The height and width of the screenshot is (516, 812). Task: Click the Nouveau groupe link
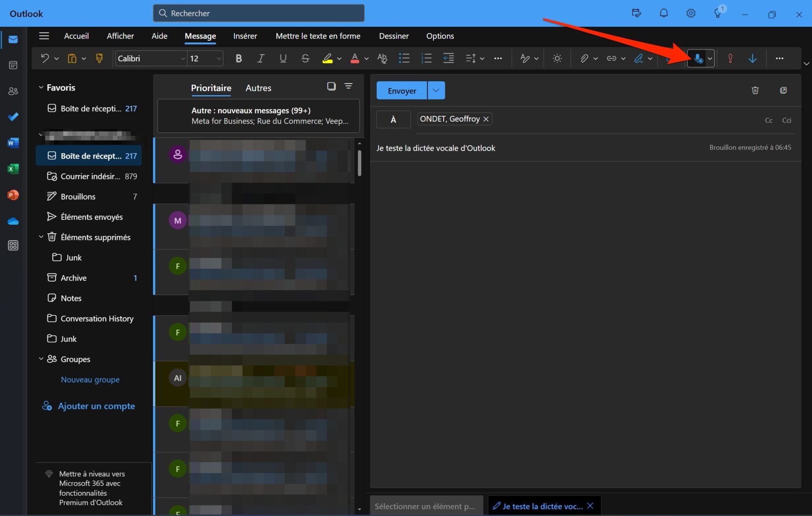click(x=90, y=379)
